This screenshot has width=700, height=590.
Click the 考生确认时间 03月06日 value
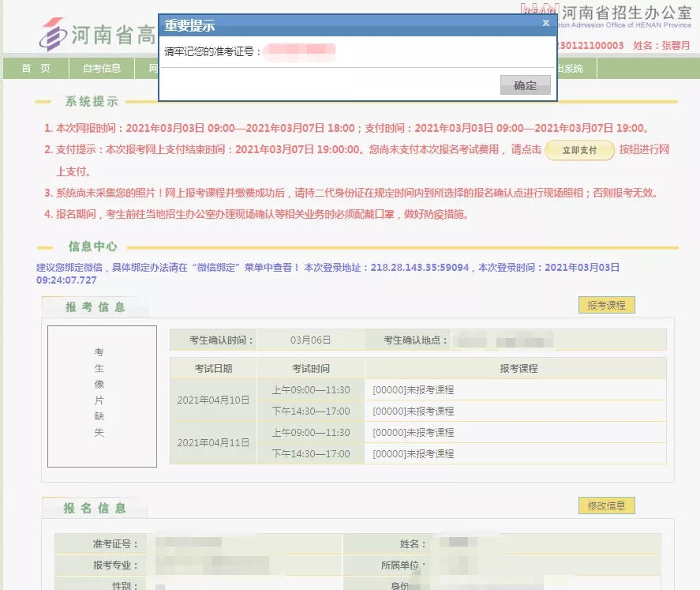click(310, 340)
